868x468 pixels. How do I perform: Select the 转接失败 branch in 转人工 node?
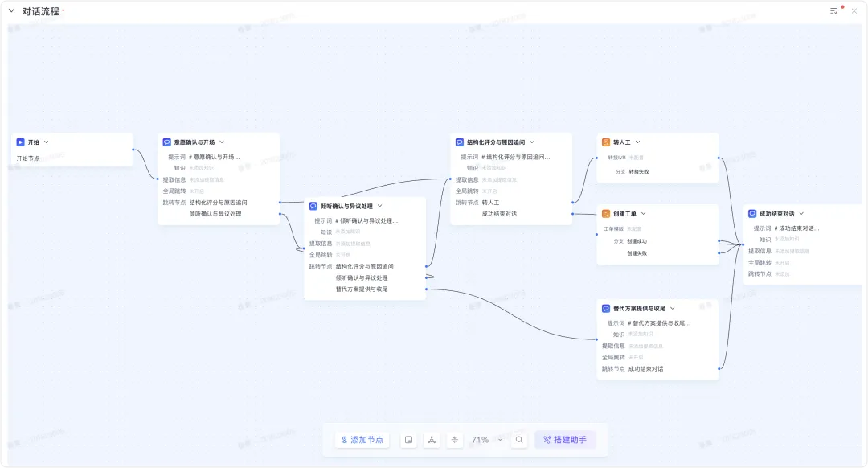pos(638,171)
